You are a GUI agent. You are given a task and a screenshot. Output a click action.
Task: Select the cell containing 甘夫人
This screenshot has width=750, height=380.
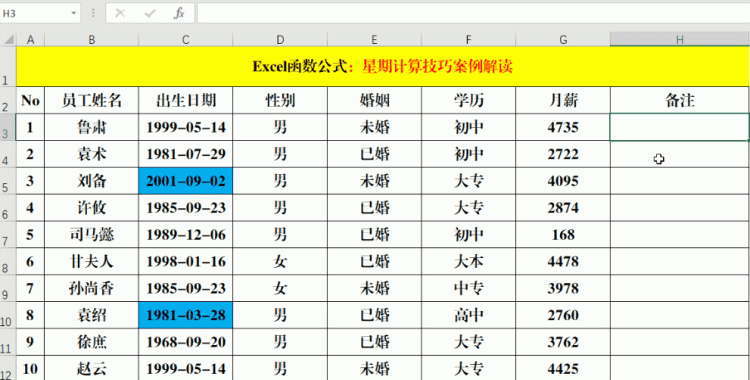click(91, 261)
